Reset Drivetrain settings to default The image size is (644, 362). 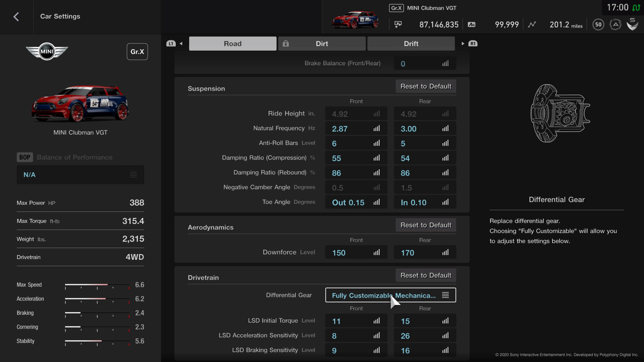tap(426, 275)
